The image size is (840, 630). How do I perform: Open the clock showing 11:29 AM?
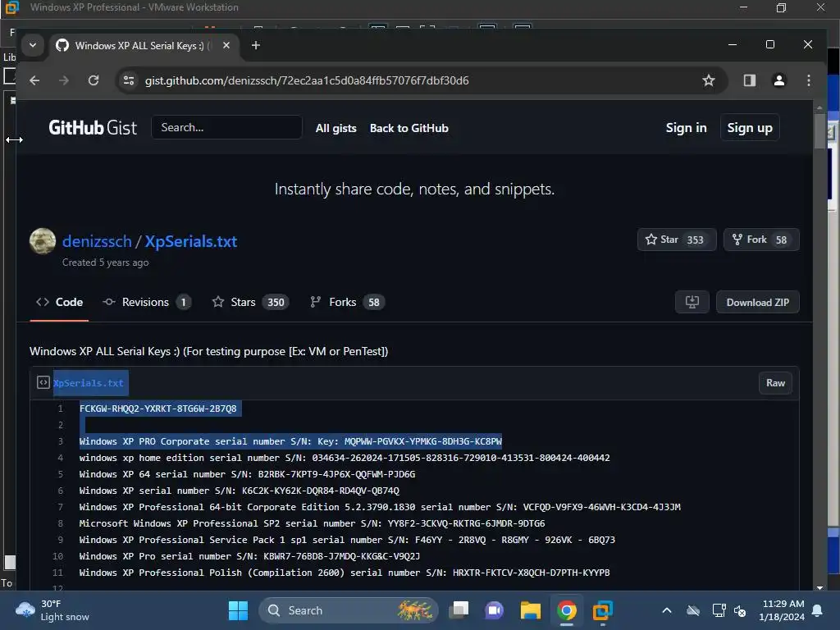(x=782, y=610)
